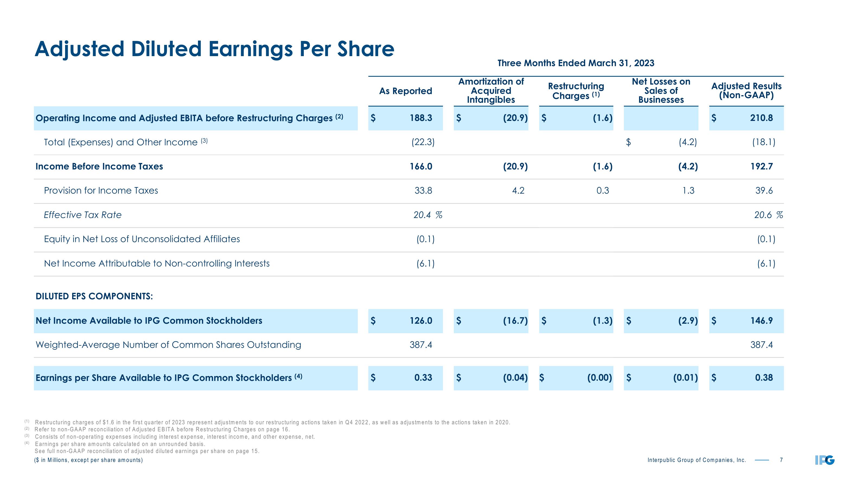Click the business sales tax effect 1.3

688,191
